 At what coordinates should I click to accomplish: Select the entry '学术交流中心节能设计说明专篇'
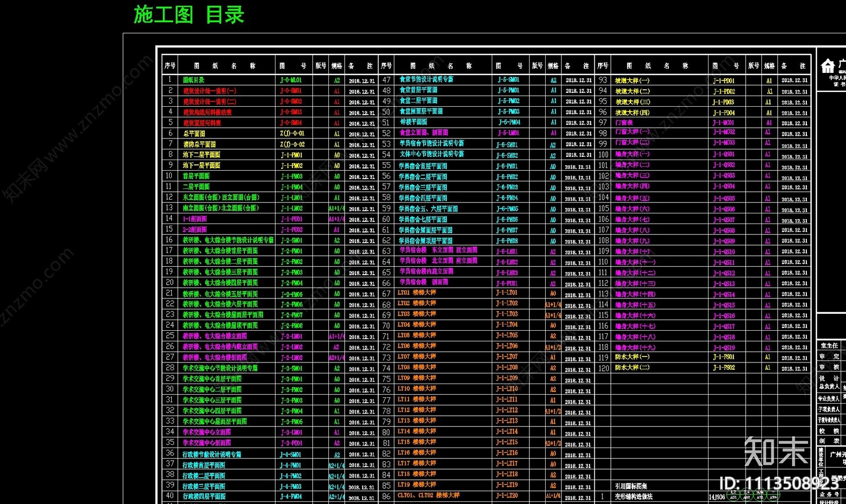220,368
